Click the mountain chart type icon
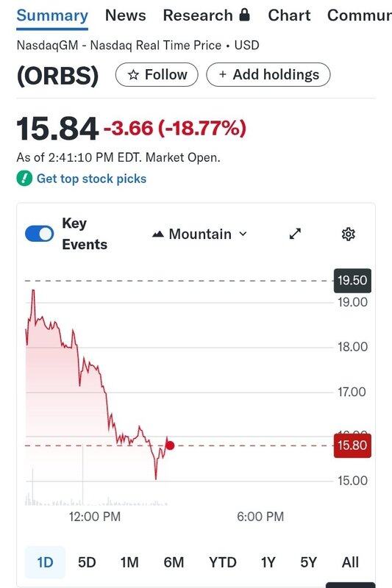Screen dimensions: 392x588 (158, 234)
